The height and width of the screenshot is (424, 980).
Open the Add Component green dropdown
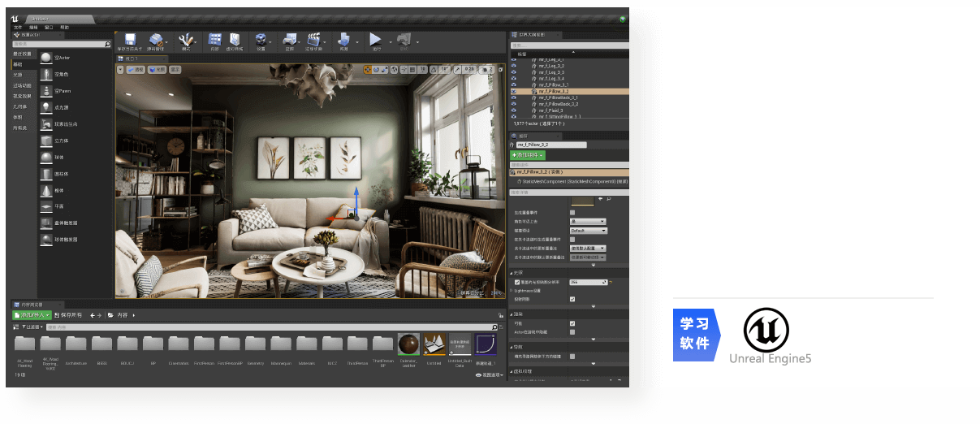coord(528,154)
